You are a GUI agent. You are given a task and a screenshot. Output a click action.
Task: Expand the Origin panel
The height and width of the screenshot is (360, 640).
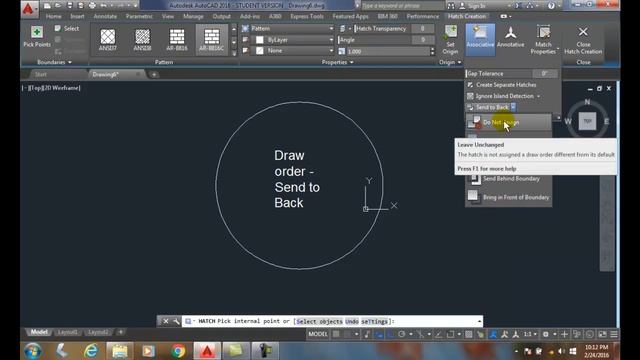point(450,62)
